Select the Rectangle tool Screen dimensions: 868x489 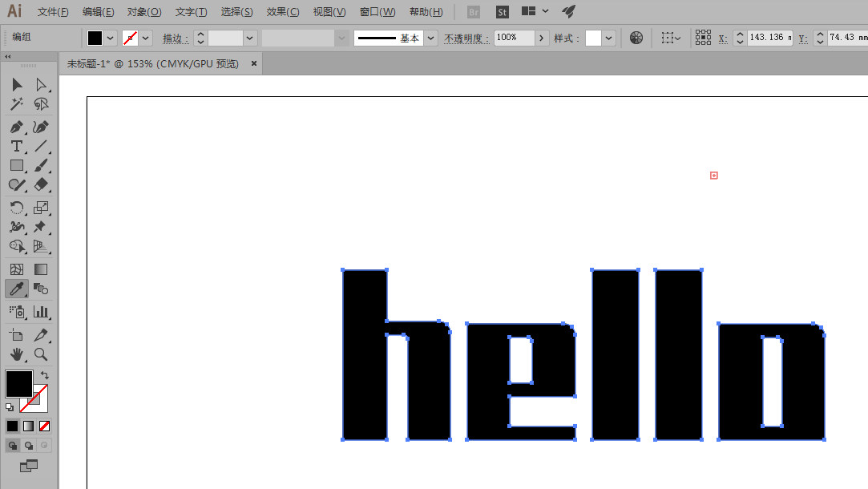coord(17,166)
